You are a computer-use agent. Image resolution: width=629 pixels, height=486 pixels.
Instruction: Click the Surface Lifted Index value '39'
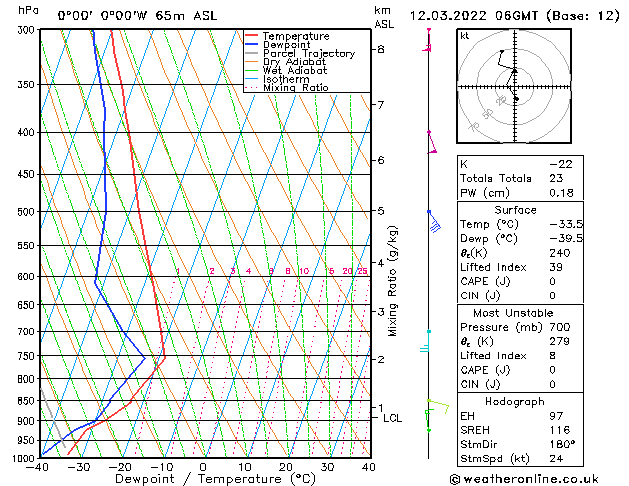[556, 267]
